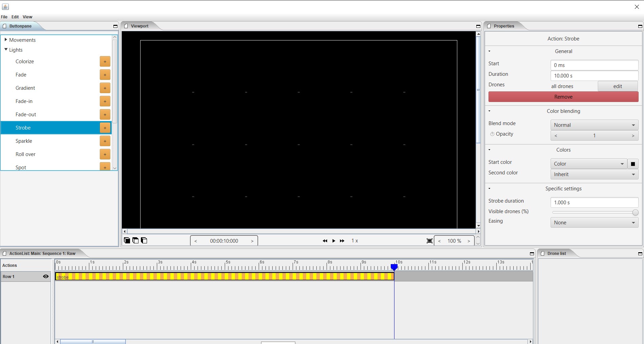This screenshot has width=644, height=344.
Task: Select the Drone list tab
Action: tap(556, 254)
